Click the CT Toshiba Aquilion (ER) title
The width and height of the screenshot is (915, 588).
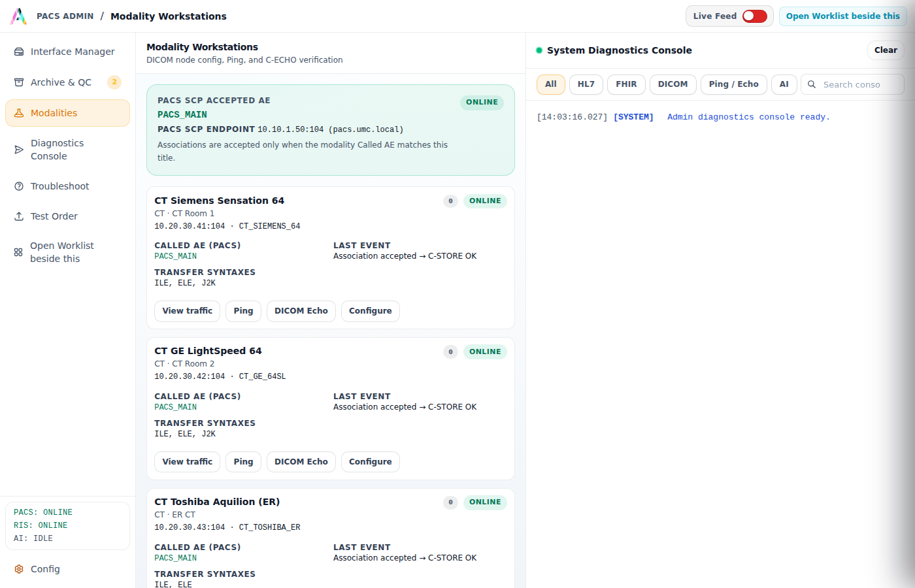pos(217,502)
